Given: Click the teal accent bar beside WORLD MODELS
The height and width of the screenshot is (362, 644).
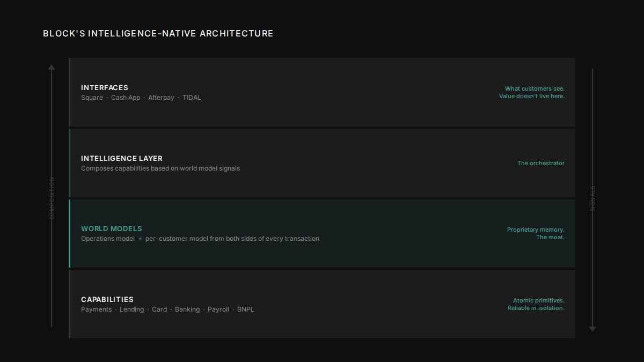Looking at the screenshot, I should (x=70, y=233).
